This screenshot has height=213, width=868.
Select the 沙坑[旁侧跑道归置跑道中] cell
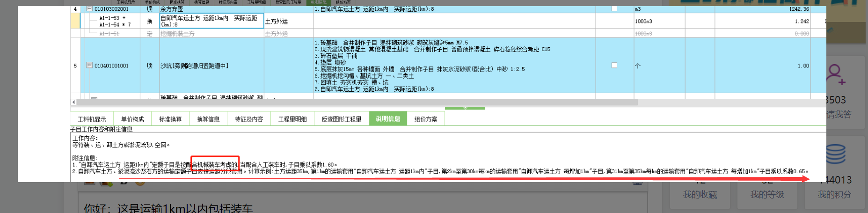coord(212,66)
